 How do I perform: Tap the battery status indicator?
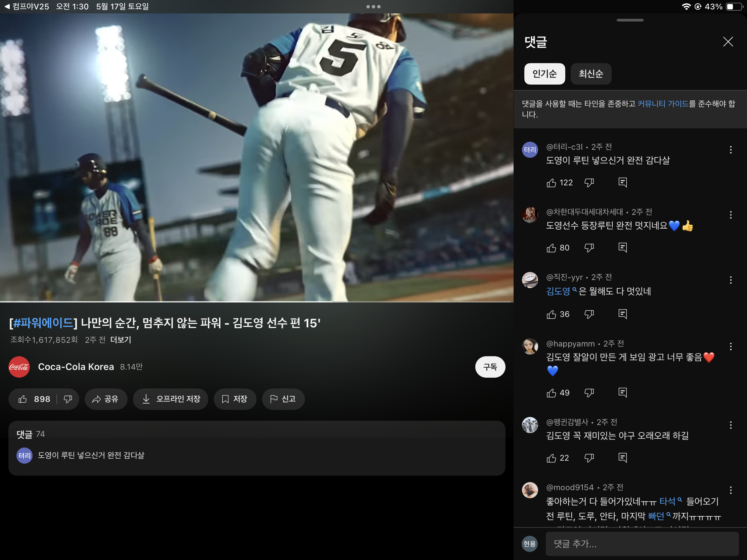[x=734, y=6]
